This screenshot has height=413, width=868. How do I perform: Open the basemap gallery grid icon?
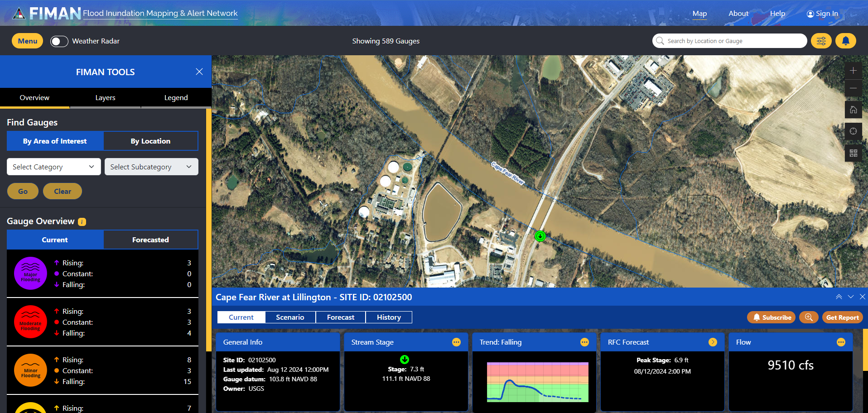(x=853, y=153)
